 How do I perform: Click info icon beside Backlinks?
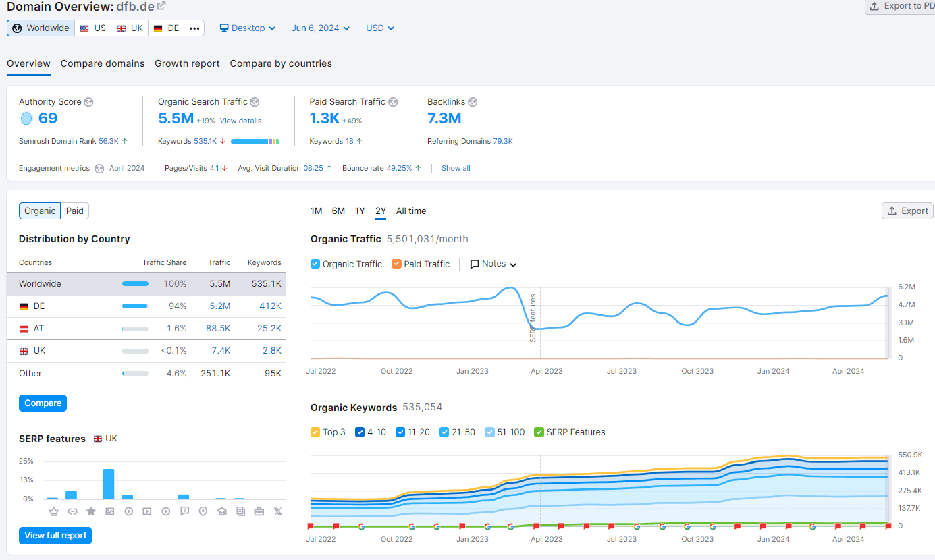click(x=473, y=102)
